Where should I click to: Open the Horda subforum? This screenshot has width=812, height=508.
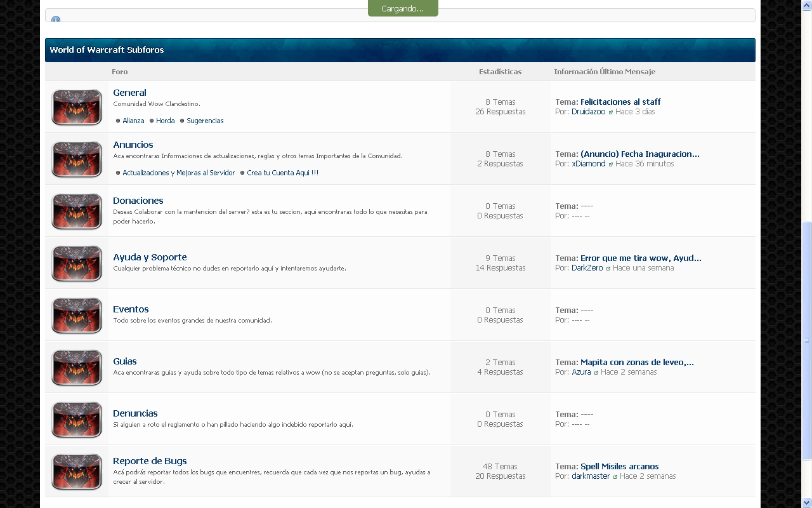click(x=166, y=121)
